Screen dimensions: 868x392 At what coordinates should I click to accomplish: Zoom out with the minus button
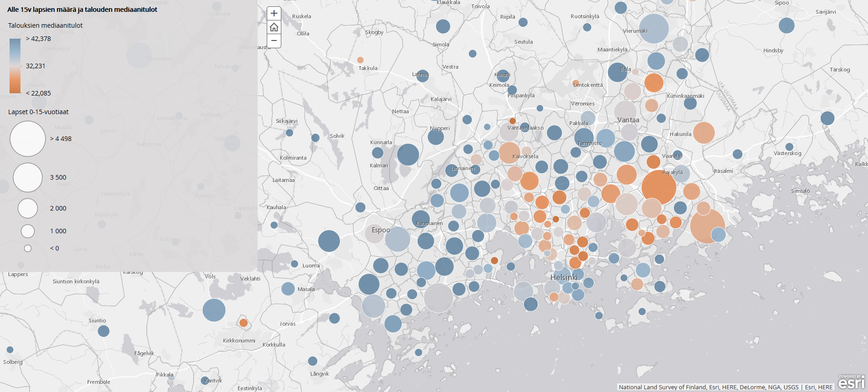[274, 40]
